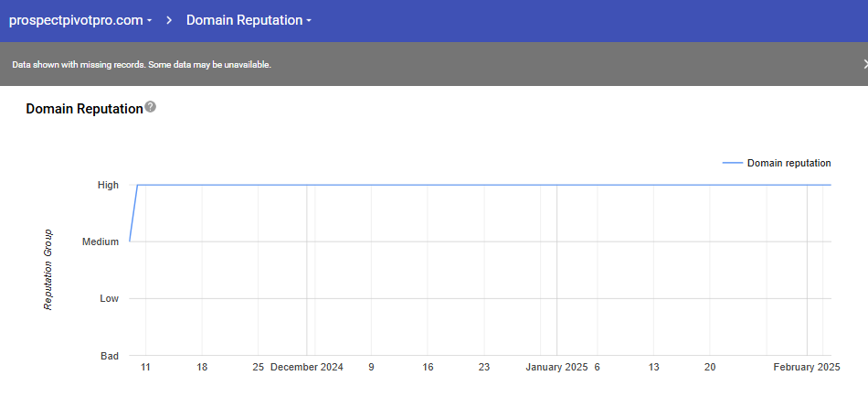
Task: Click the blue legend line swatch
Action: 732,163
